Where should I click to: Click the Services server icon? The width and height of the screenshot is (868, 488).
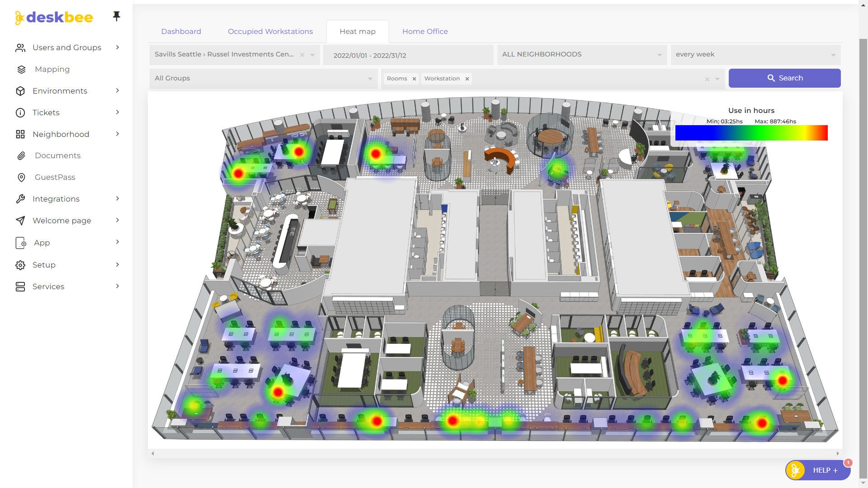(x=20, y=286)
